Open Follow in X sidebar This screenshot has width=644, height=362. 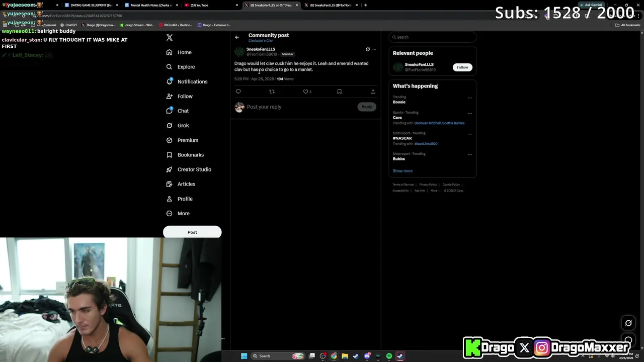(180, 96)
